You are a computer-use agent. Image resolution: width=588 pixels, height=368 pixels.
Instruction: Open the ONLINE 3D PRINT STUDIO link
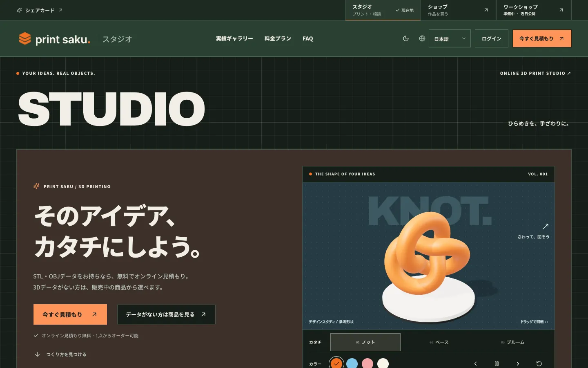[535, 73]
